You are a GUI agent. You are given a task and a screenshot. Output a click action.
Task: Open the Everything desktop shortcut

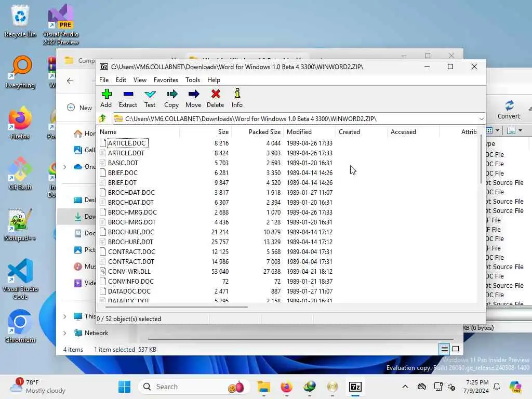tap(20, 72)
